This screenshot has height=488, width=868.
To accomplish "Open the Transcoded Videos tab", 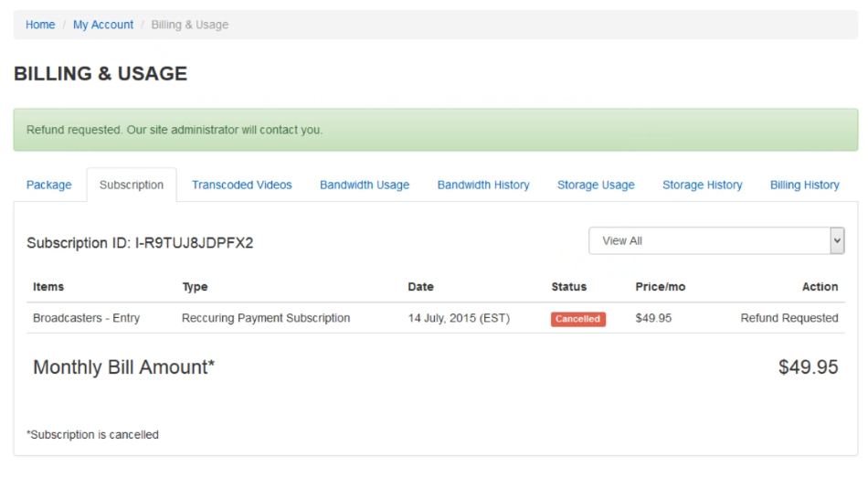I will 241,185.
